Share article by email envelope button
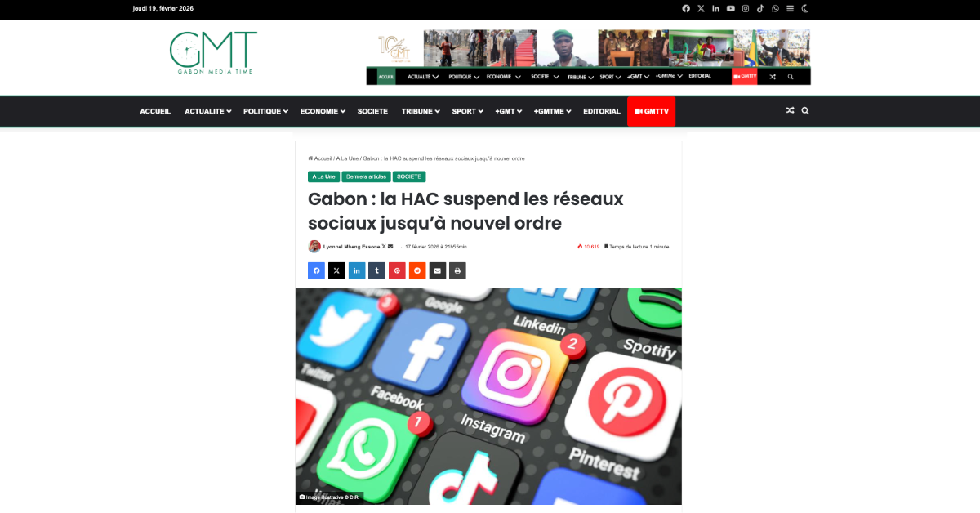Image resolution: width=980 pixels, height=513 pixels. 438,270
